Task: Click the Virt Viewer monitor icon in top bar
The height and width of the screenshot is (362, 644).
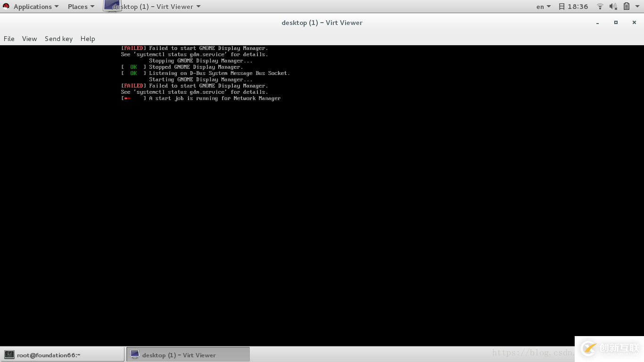Action: pyautogui.click(x=112, y=6)
